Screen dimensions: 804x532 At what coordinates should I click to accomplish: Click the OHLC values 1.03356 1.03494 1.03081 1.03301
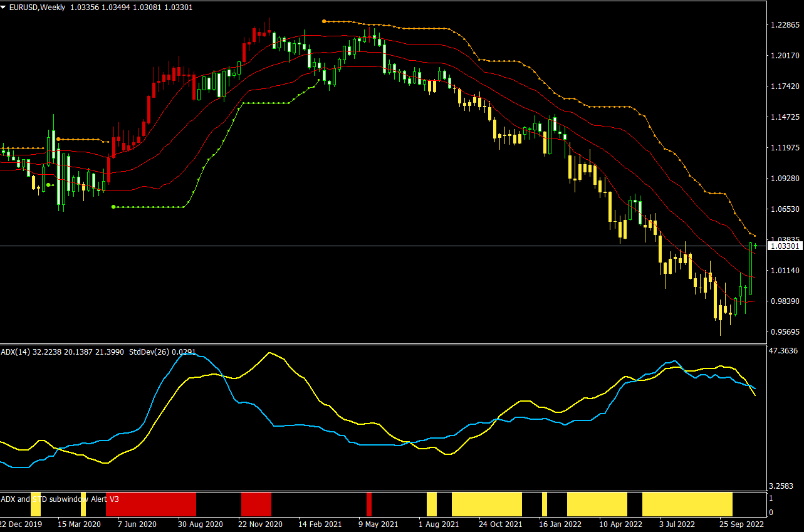130,7
